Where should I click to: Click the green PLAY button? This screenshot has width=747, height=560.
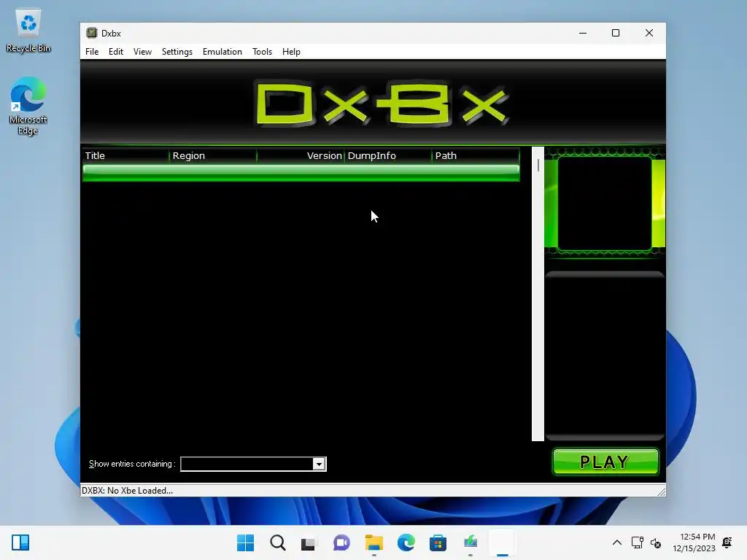pos(605,462)
